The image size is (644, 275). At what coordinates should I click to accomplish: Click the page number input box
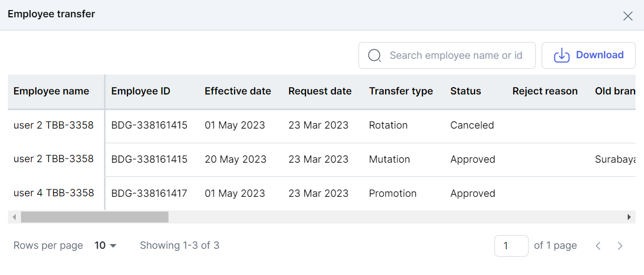511,246
